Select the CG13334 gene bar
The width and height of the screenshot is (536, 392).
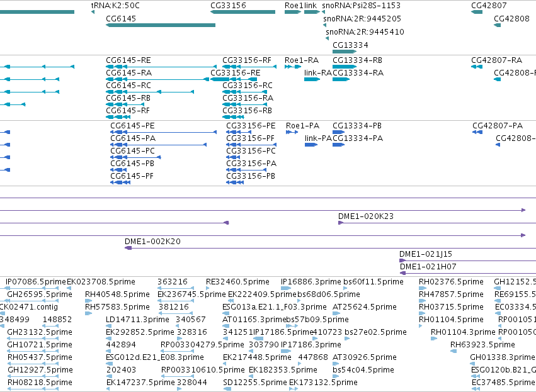(345, 52)
